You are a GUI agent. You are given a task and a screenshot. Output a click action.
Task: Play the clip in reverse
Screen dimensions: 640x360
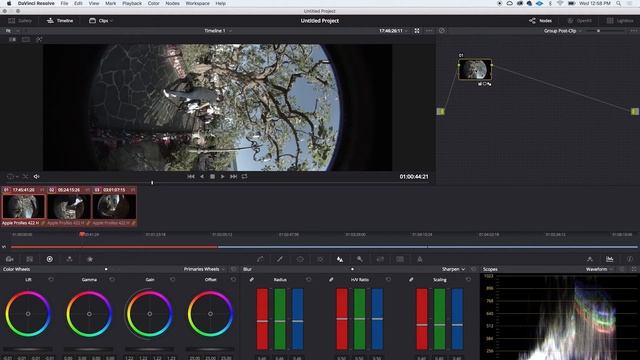(202, 176)
